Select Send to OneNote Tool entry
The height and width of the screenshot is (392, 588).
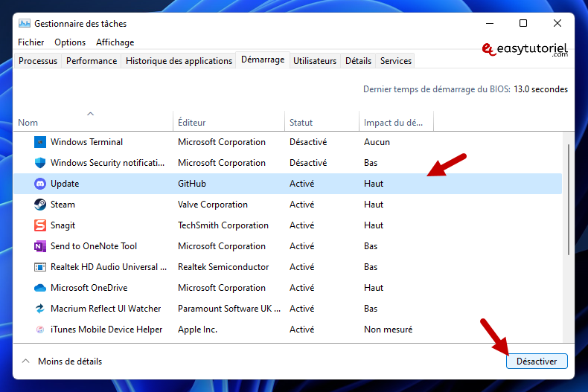click(94, 246)
